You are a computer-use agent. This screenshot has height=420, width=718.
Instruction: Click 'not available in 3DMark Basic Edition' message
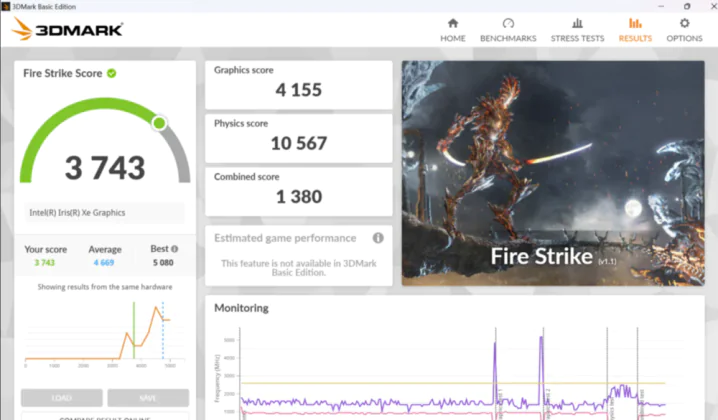tap(299, 268)
